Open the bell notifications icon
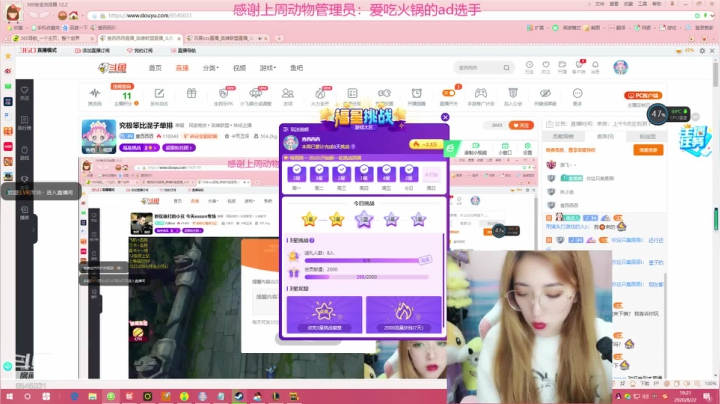Image resolution: width=720 pixels, height=404 pixels. (595, 67)
